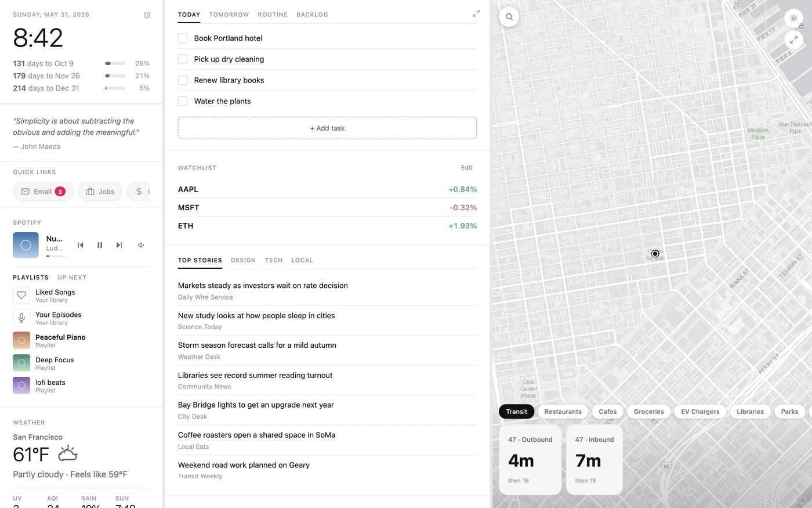Filter the map by Restaurants
Viewport: 812px width, 508px height.
pyautogui.click(x=563, y=412)
